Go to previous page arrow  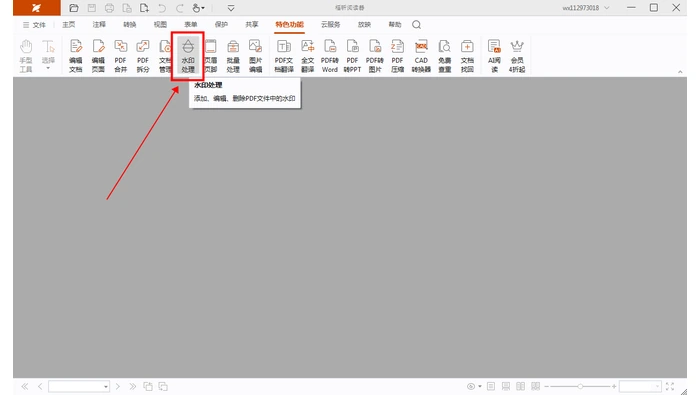click(x=40, y=387)
